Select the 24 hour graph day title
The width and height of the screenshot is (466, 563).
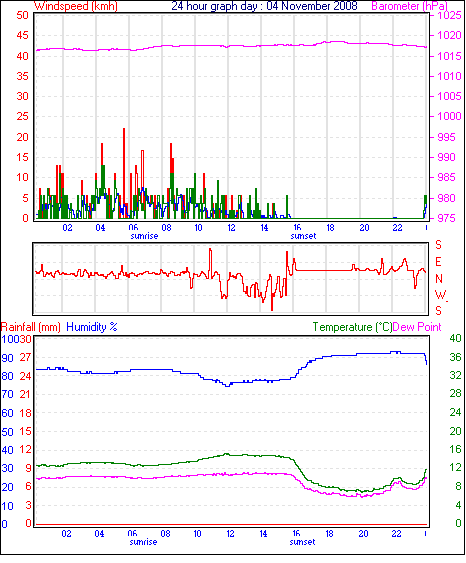tap(264, 6)
